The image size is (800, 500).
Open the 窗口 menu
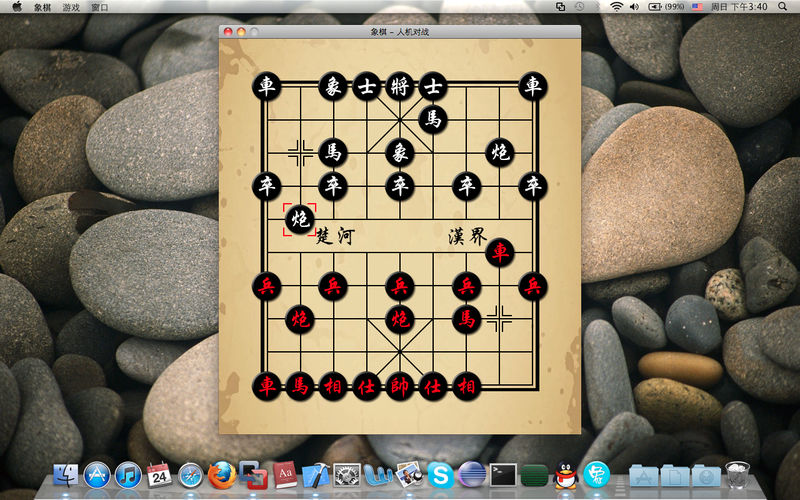99,7
